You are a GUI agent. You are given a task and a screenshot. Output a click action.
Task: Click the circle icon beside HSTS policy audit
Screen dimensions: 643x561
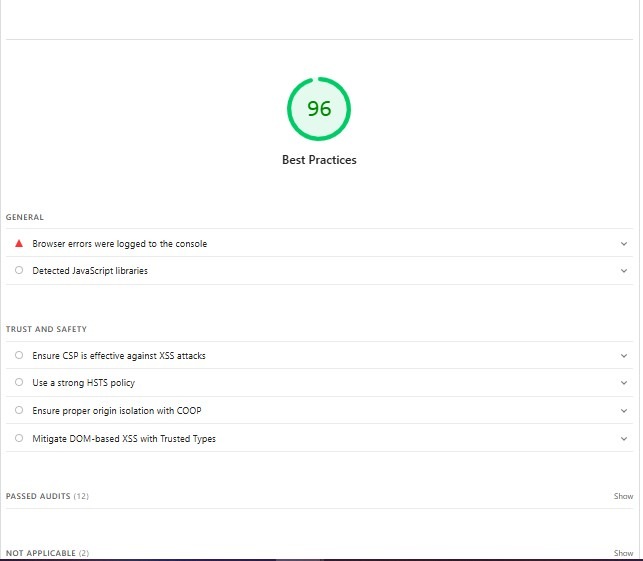click(x=19, y=383)
